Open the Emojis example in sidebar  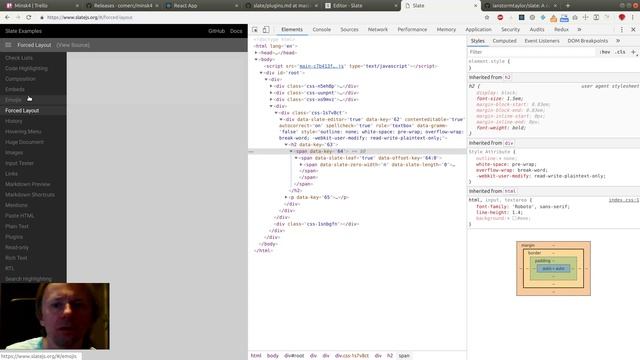click(x=13, y=100)
